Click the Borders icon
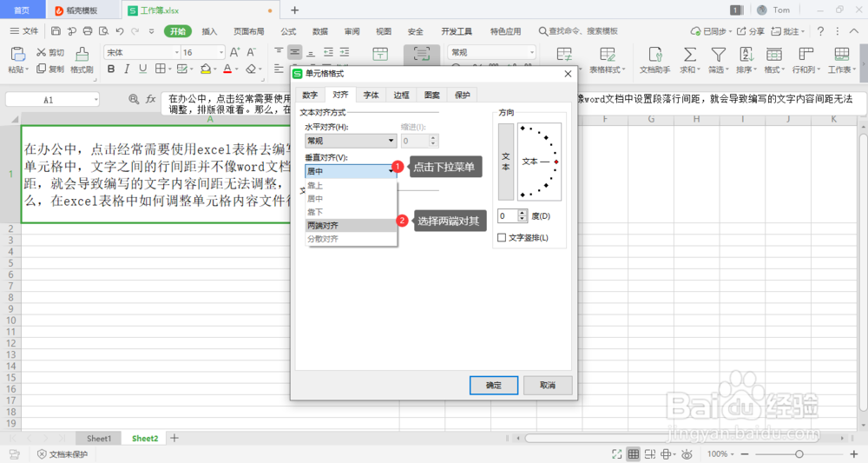 point(160,69)
